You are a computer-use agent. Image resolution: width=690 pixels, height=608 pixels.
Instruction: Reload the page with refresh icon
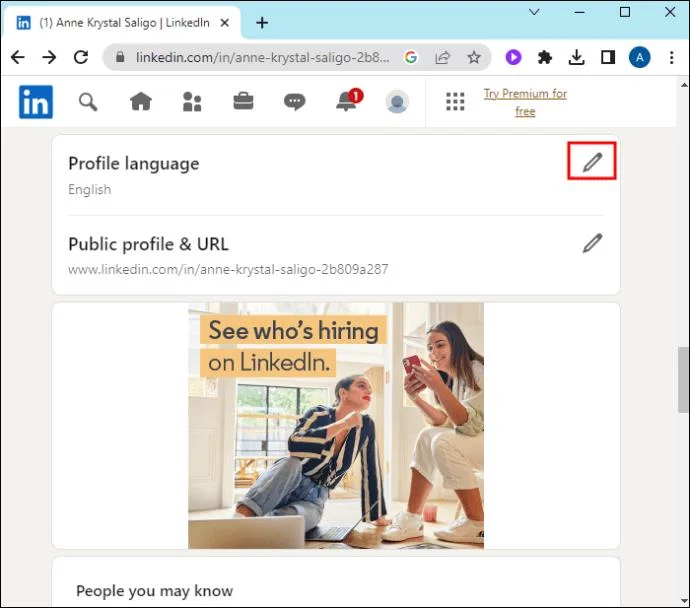coord(81,57)
